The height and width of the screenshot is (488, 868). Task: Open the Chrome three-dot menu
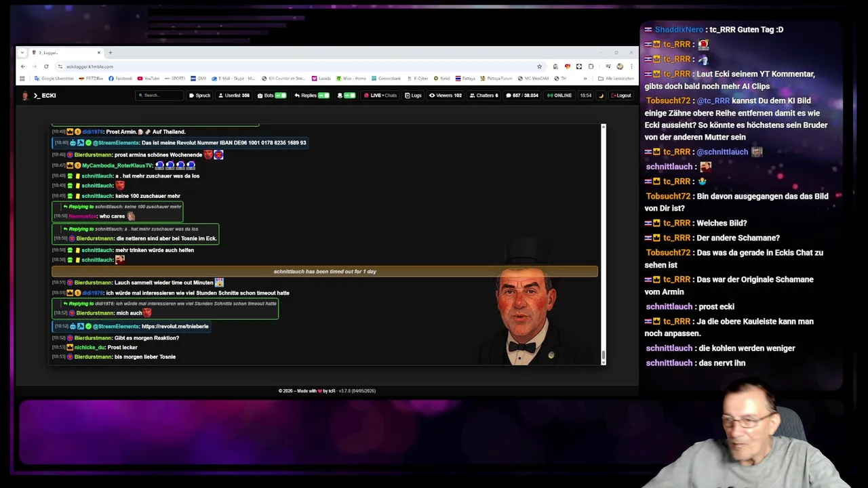tap(631, 66)
